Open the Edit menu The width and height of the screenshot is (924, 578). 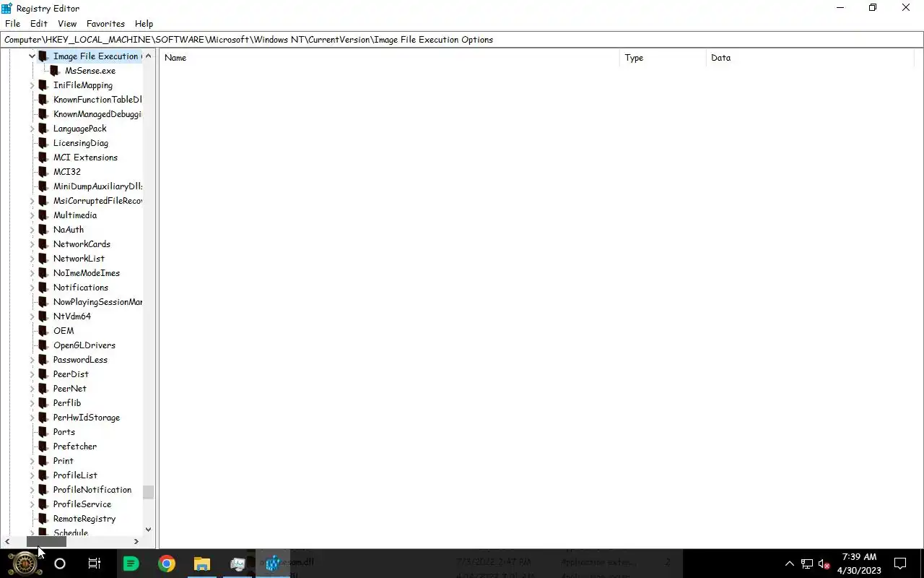coord(38,24)
